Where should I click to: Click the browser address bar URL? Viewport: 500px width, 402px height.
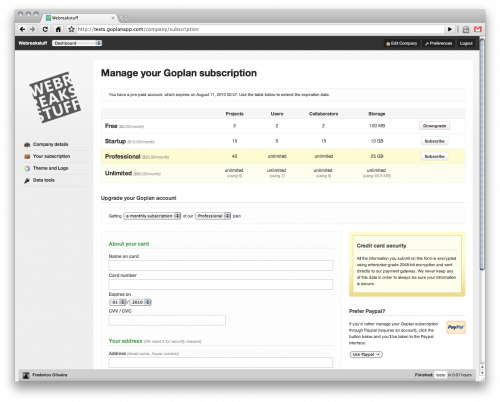tap(138, 29)
